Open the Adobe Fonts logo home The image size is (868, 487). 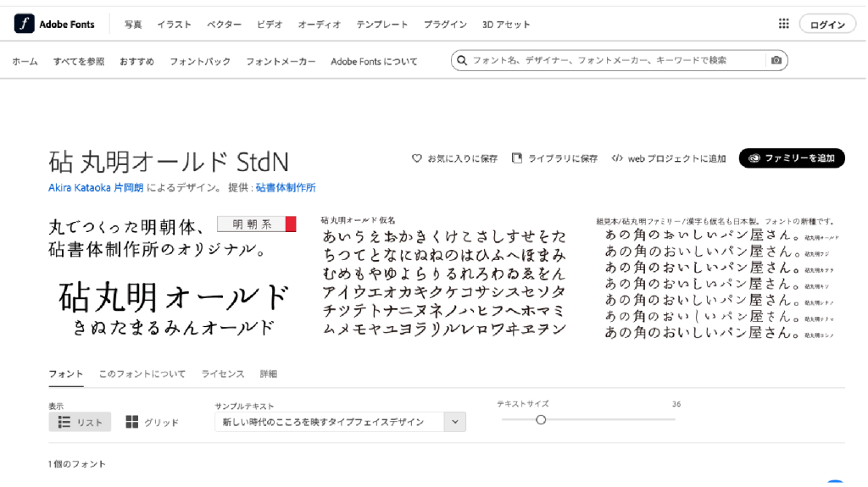coord(54,24)
